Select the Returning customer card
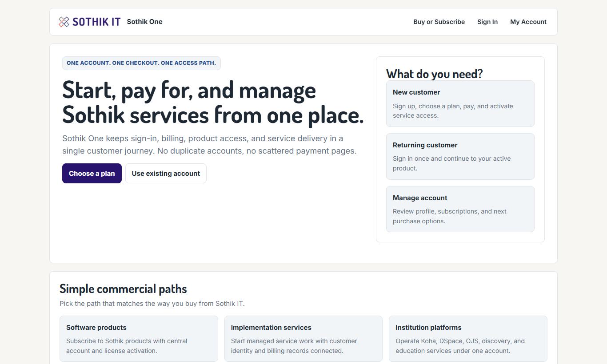Viewport: 607px width, 364px height. (x=460, y=156)
